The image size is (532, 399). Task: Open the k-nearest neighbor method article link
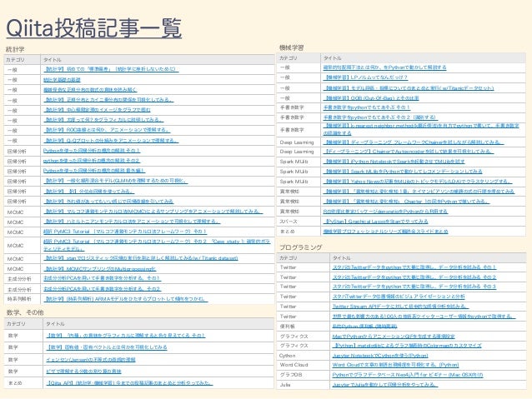coord(421,129)
